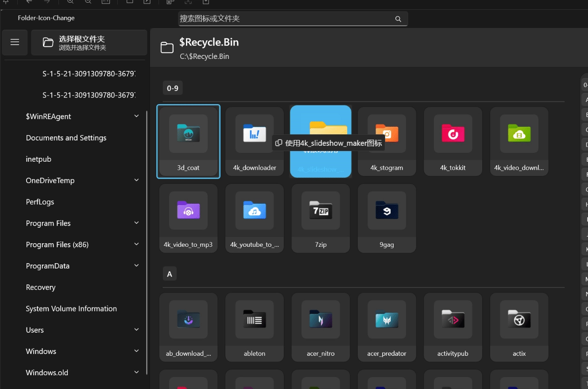Click the 0-9 group header
Image resolution: width=588 pixels, height=389 pixels.
(x=173, y=88)
